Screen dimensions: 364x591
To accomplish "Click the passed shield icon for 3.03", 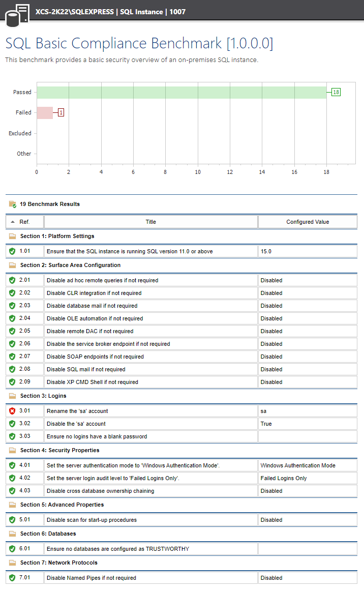I will (x=12, y=436).
